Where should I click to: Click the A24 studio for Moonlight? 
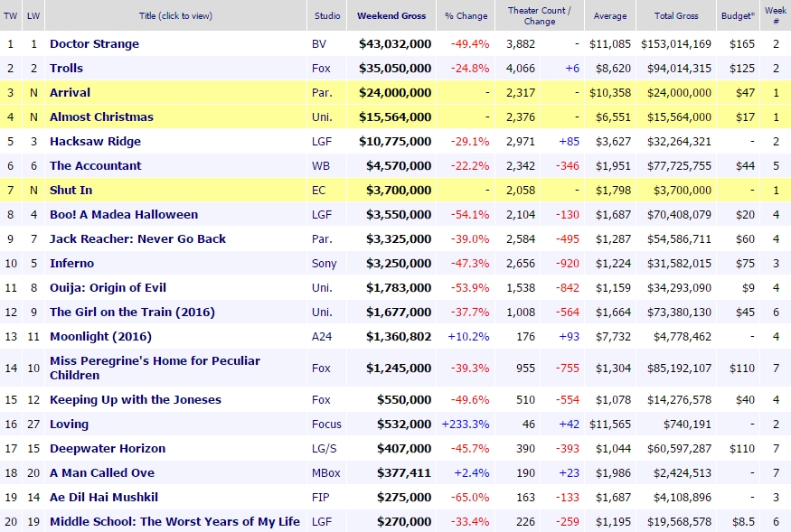tap(322, 336)
